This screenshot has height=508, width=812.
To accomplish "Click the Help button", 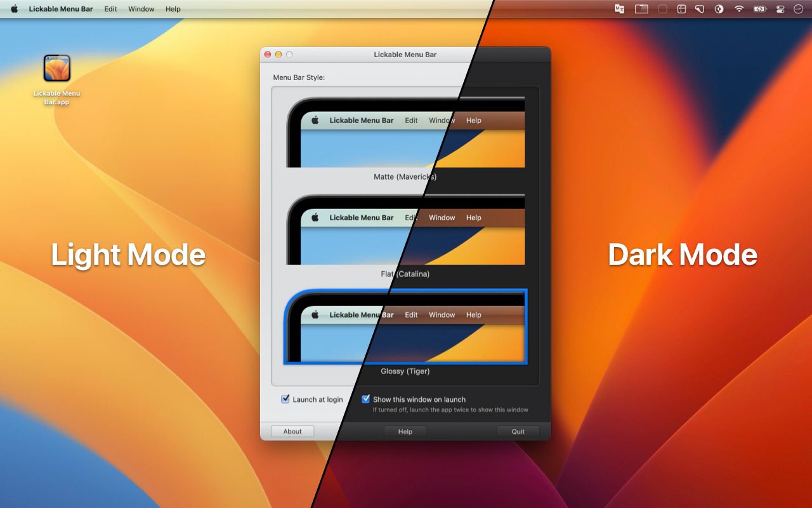I will [405, 431].
